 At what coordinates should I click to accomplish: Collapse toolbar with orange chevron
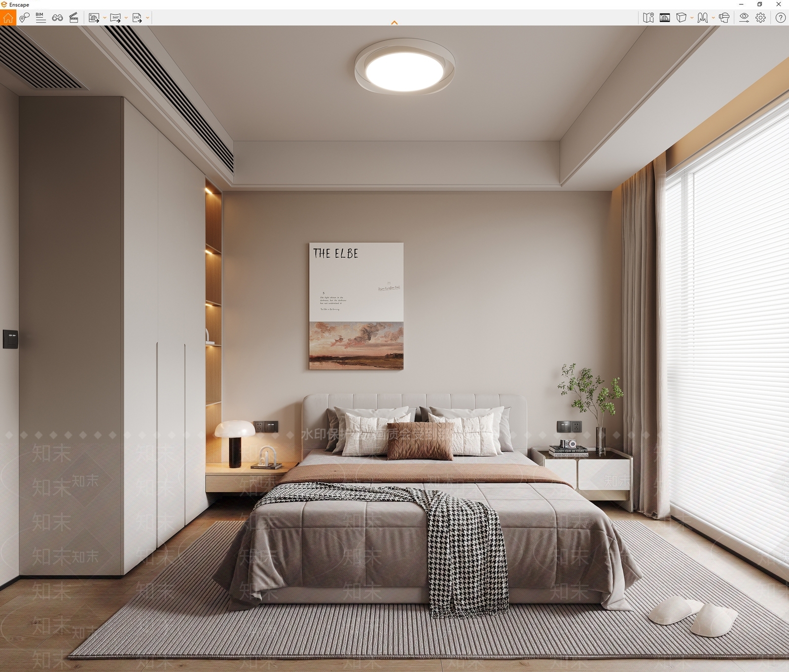click(x=394, y=23)
